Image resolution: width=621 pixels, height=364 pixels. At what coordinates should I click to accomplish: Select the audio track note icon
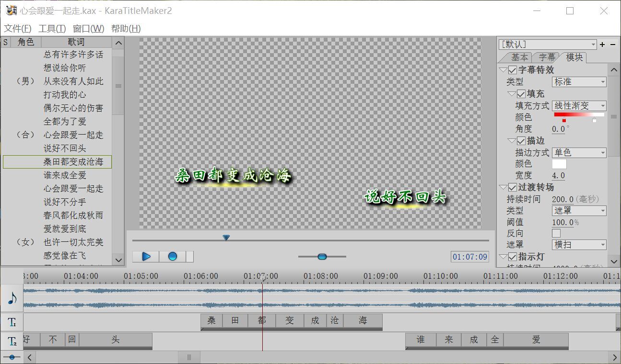(x=12, y=298)
